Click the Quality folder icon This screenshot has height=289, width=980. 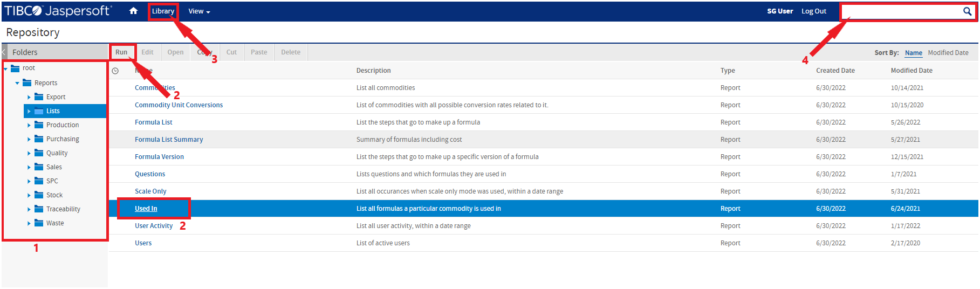39,153
